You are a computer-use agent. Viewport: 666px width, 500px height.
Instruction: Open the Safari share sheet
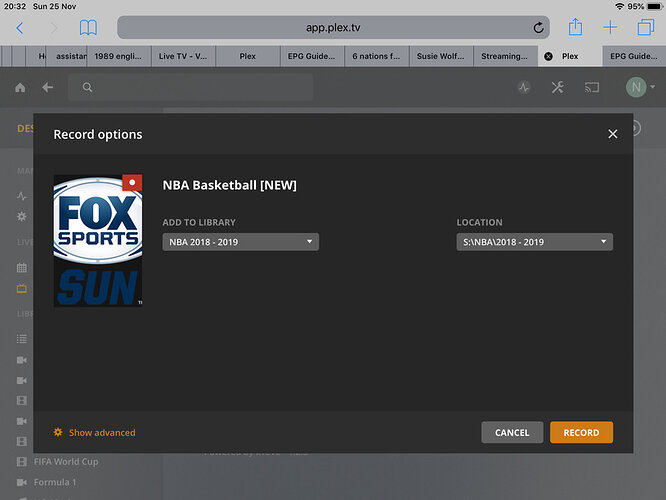click(575, 27)
